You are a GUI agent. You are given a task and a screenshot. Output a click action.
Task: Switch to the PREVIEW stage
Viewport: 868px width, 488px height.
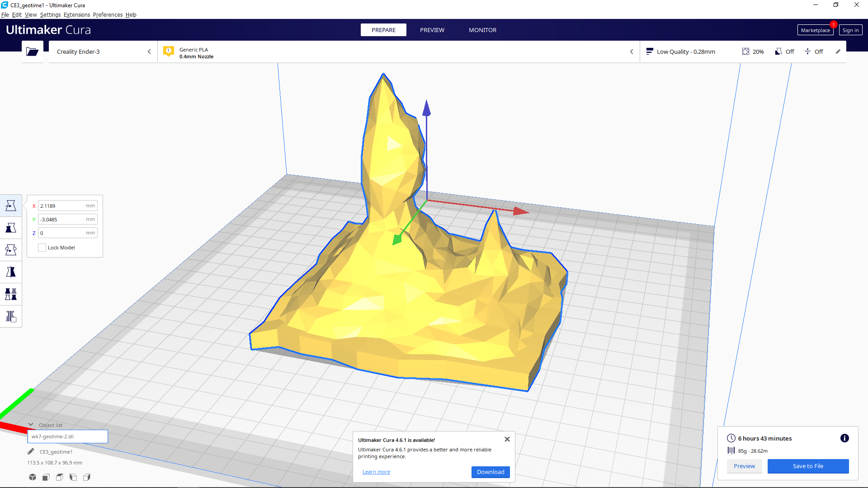point(432,30)
